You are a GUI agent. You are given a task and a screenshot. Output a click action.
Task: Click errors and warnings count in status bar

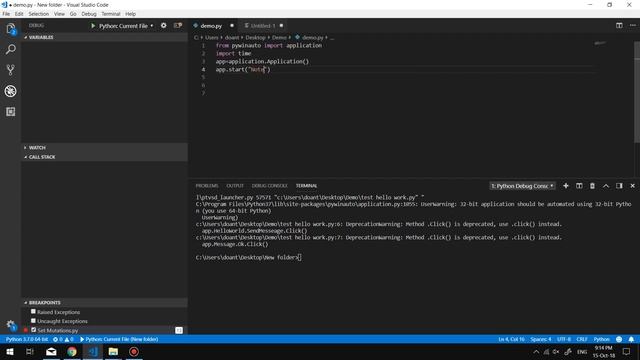pyautogui.click(x=63, y=339)
